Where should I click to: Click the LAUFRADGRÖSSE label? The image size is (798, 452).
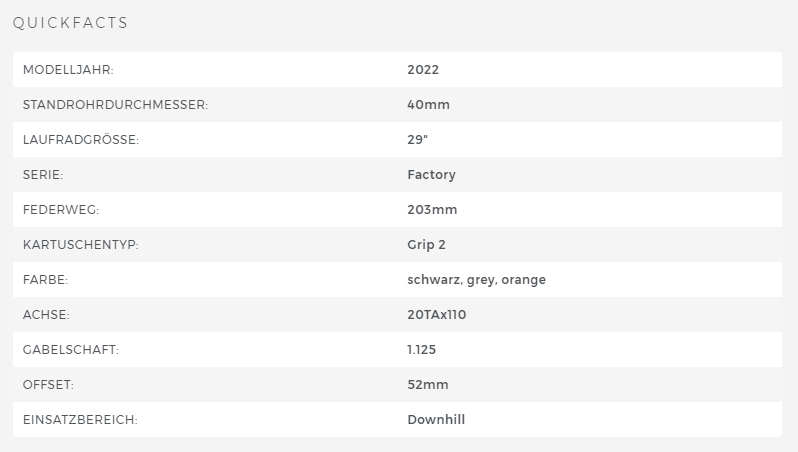point(80,140)
